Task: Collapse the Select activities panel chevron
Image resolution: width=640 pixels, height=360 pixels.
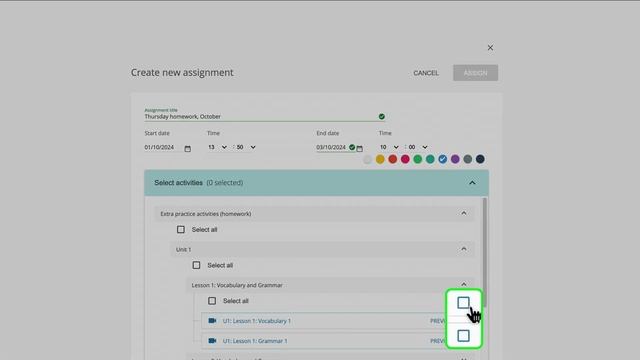Action: pyautogui.click(x=472, y=183)
